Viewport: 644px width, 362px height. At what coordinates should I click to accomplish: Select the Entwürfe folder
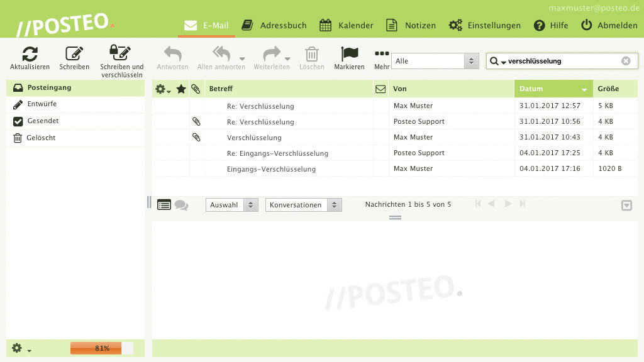coord(75,104)
